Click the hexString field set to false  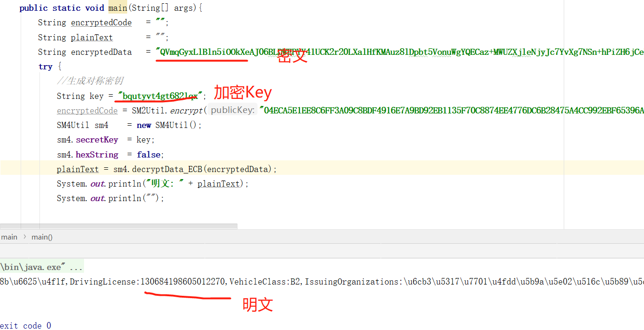(97, 154)
